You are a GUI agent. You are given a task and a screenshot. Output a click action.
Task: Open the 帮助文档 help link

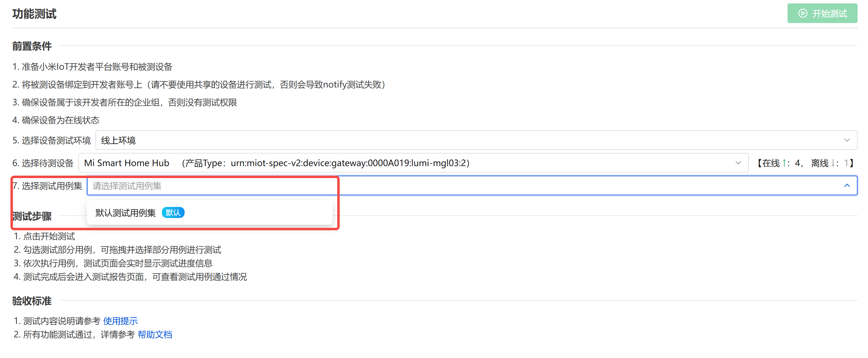(155, 334)
